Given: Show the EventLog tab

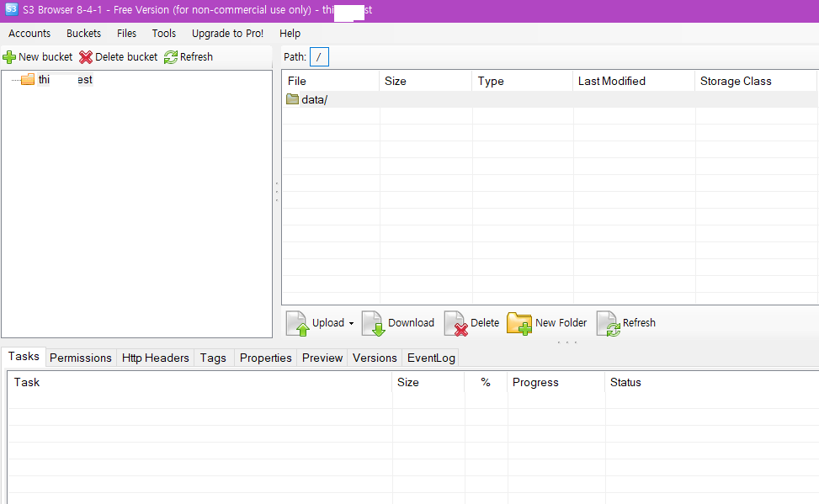Looking at the screenshot, I should (431, 358).
